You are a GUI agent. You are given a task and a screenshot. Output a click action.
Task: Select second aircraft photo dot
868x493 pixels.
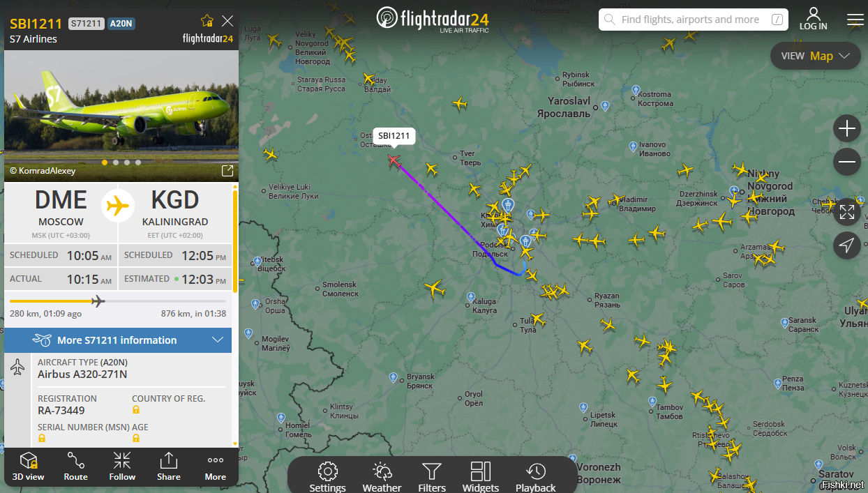click(116, 162)
